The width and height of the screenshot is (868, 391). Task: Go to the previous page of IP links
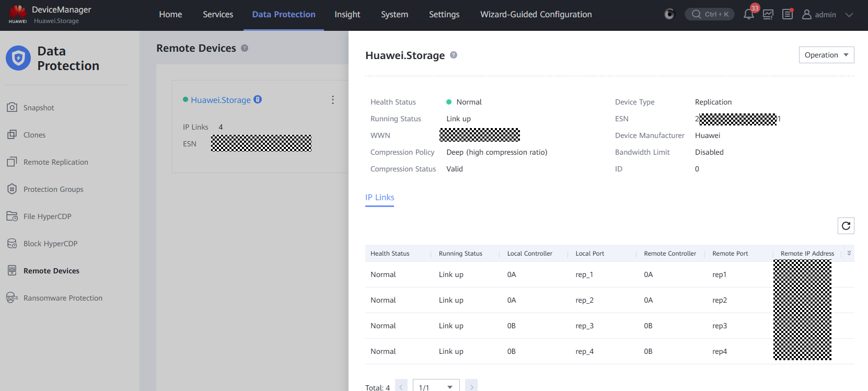click(x=401, y=386)
